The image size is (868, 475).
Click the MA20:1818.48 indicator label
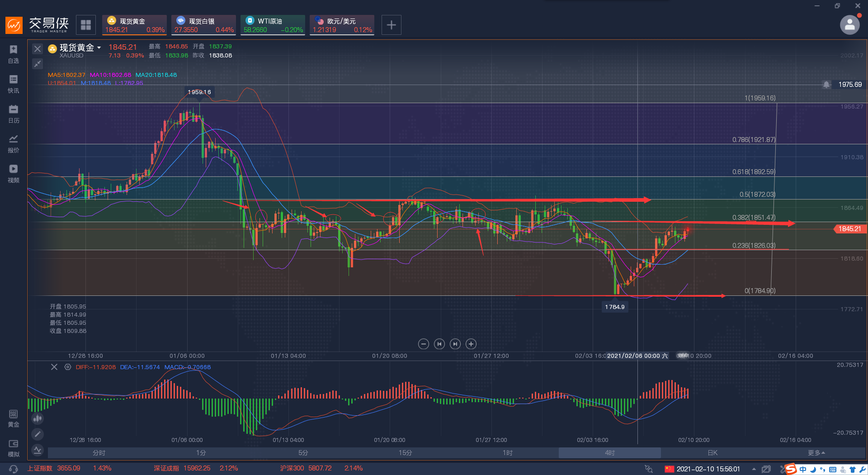pyautogui.click(x=156, y=75)
